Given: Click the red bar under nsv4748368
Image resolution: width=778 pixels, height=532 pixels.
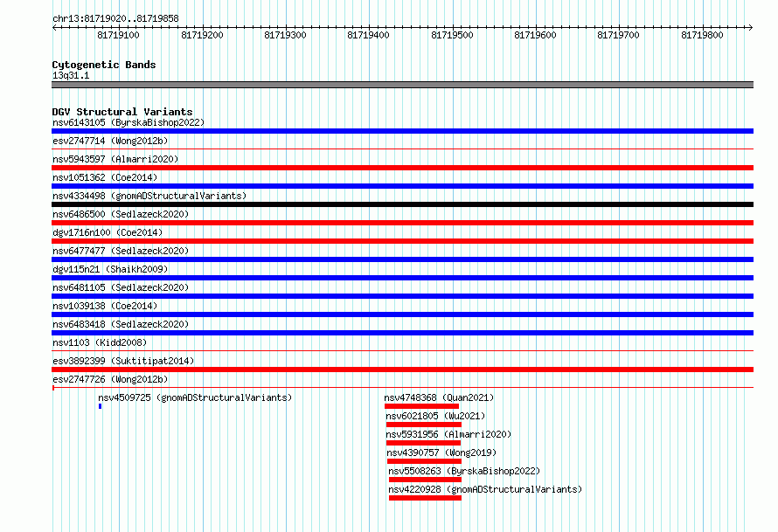Looking at the screenshot, I should 421,406.
